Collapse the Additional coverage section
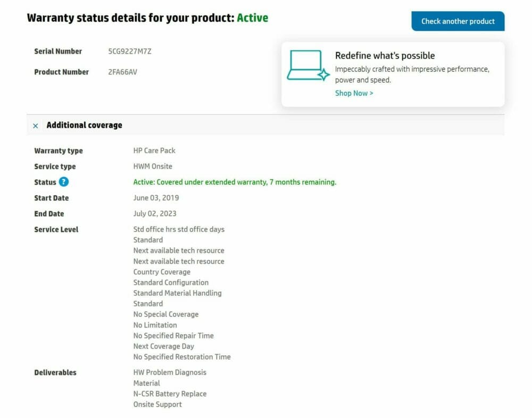The image size is (532, 418). [x=36, y=126]
